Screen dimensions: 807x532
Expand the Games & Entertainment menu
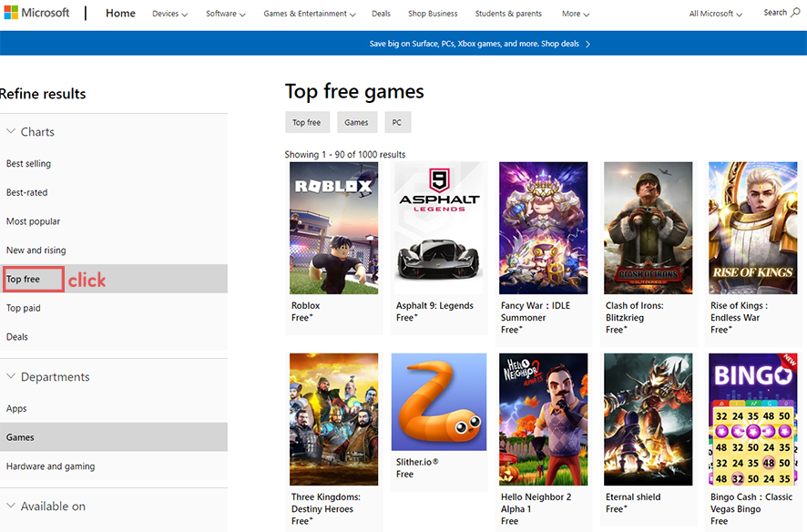[x=310, y=14]
